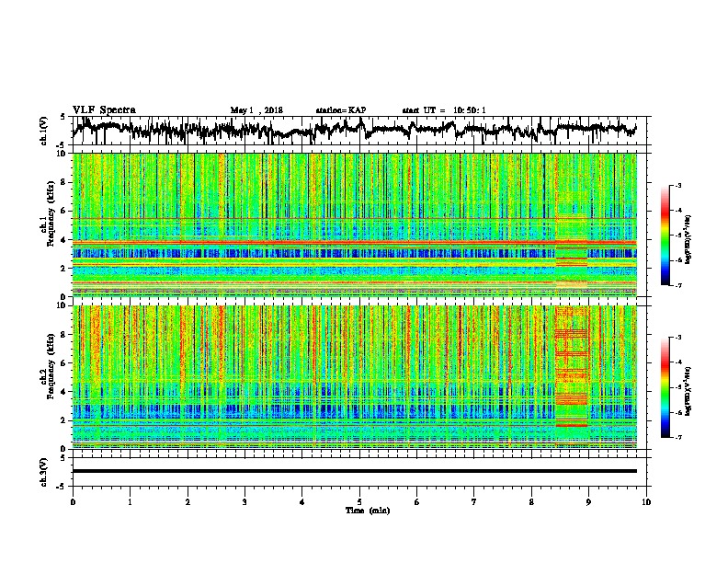Click the "start UT = 10:50: 1" text
728x563 pixels.
444,110
